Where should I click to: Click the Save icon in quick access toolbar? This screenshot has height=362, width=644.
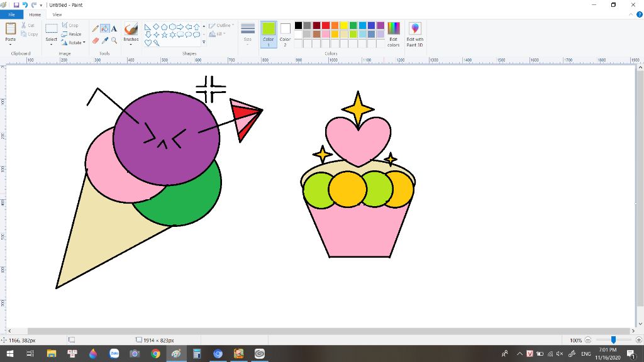coord(16,5)
